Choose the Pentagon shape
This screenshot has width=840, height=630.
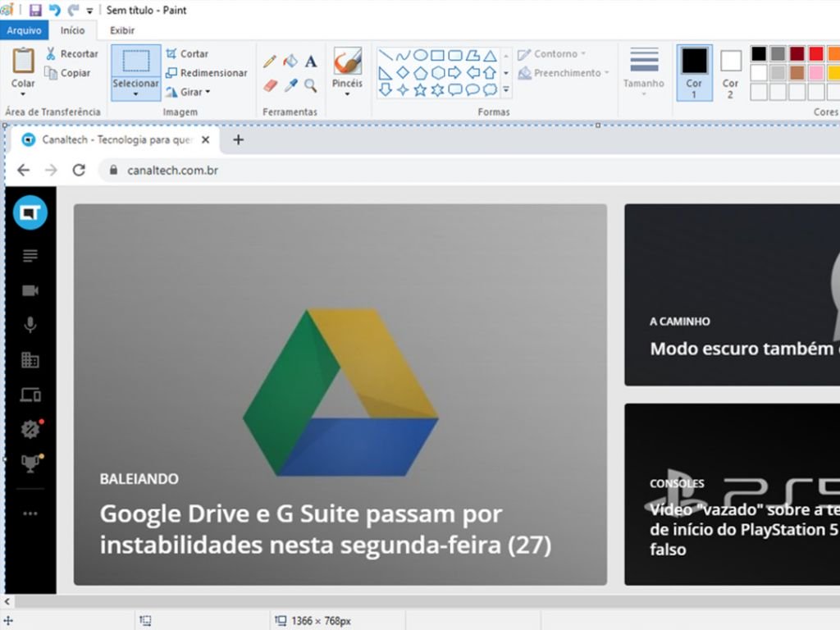[421, 72]
